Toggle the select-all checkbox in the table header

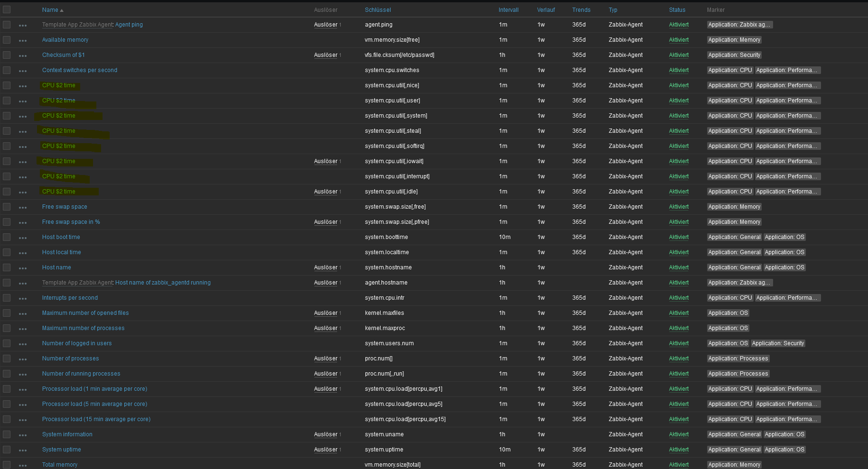7,9
